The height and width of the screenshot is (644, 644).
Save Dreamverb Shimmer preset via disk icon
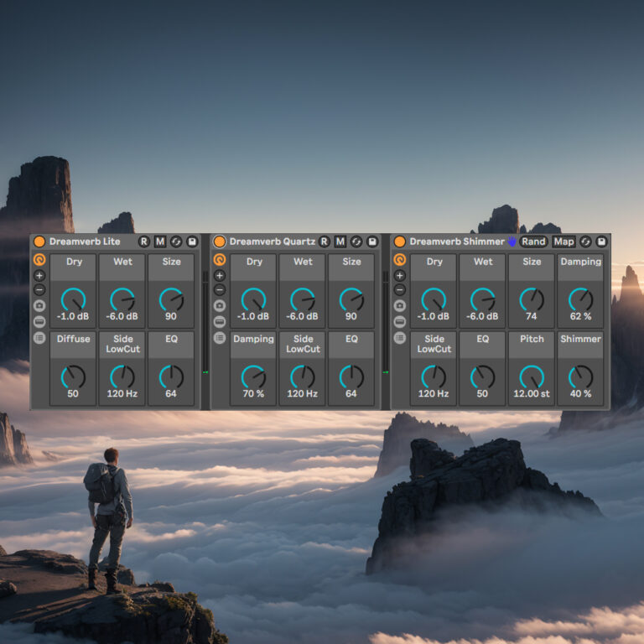click(601, 241)
